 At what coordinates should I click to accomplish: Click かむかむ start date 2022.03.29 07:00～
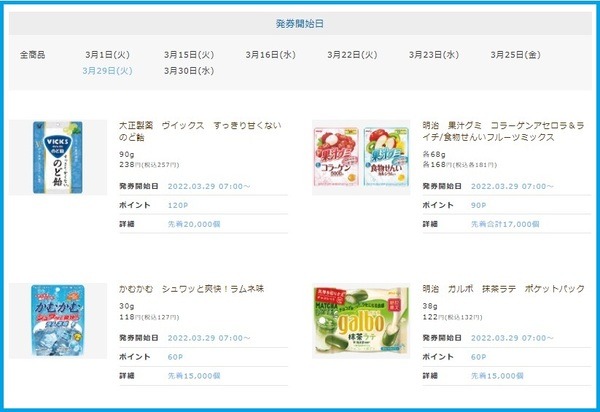(209, 338)
